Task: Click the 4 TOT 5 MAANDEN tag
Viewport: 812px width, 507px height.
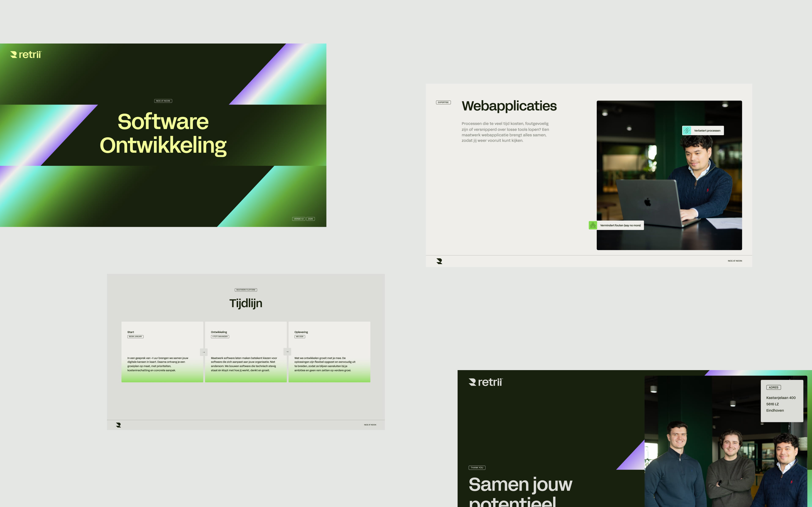Action: 220,337
